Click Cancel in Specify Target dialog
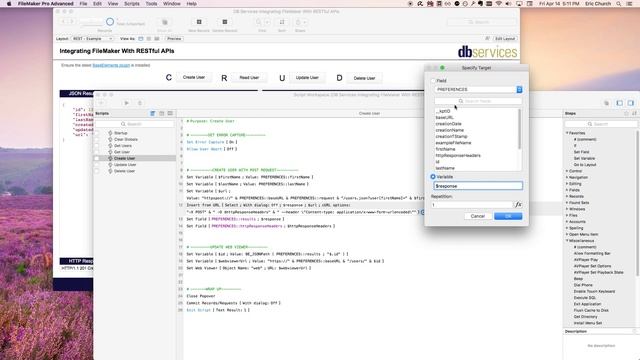Image resolution: width=640 pixels, height=360 pixels. click(478, 216)
